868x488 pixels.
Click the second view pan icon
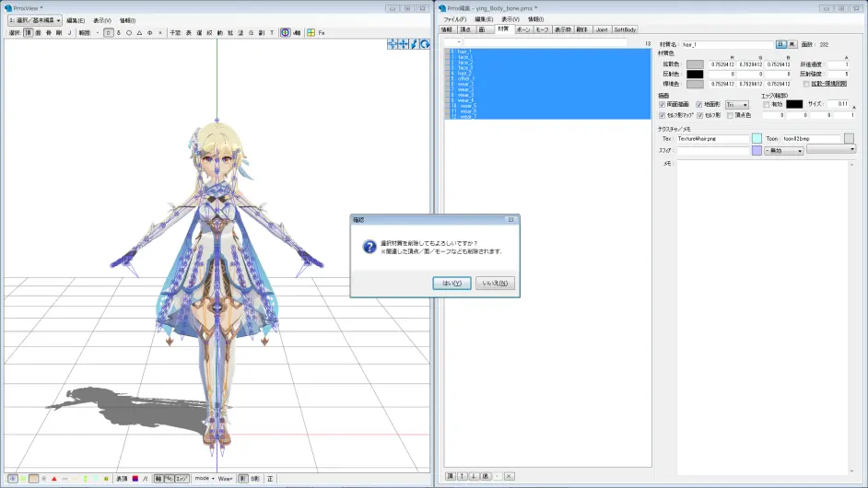(x=403, y=43)
